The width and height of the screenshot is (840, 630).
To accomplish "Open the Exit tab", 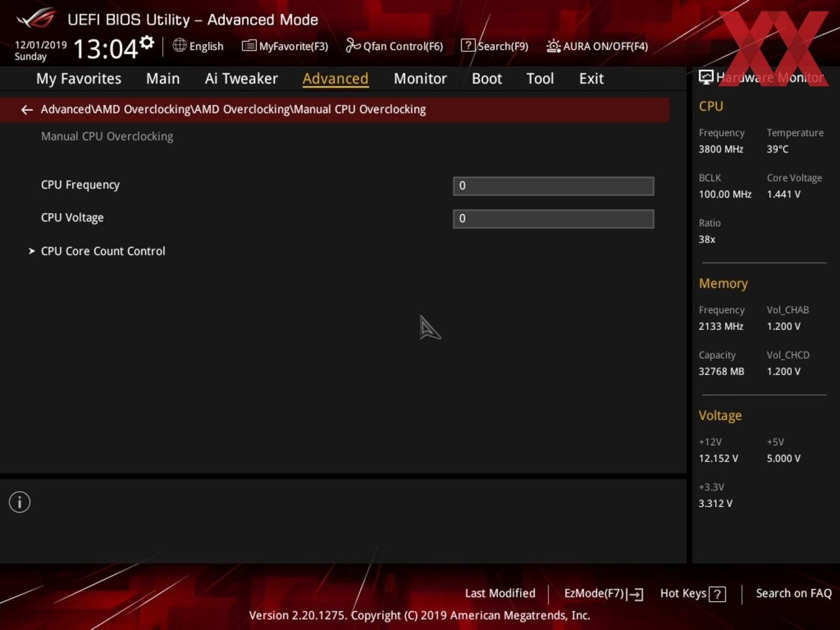I will click(x=591, y=78).
